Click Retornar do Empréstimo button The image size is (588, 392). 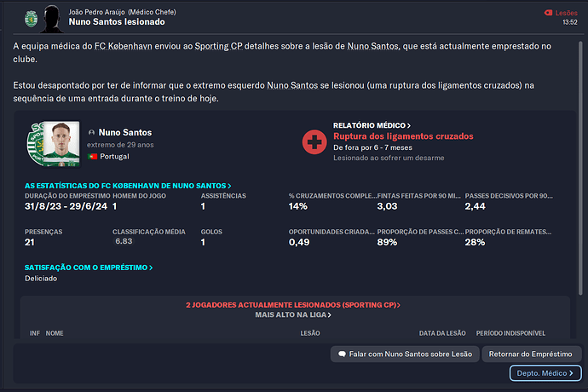click(x=532, y=355)
